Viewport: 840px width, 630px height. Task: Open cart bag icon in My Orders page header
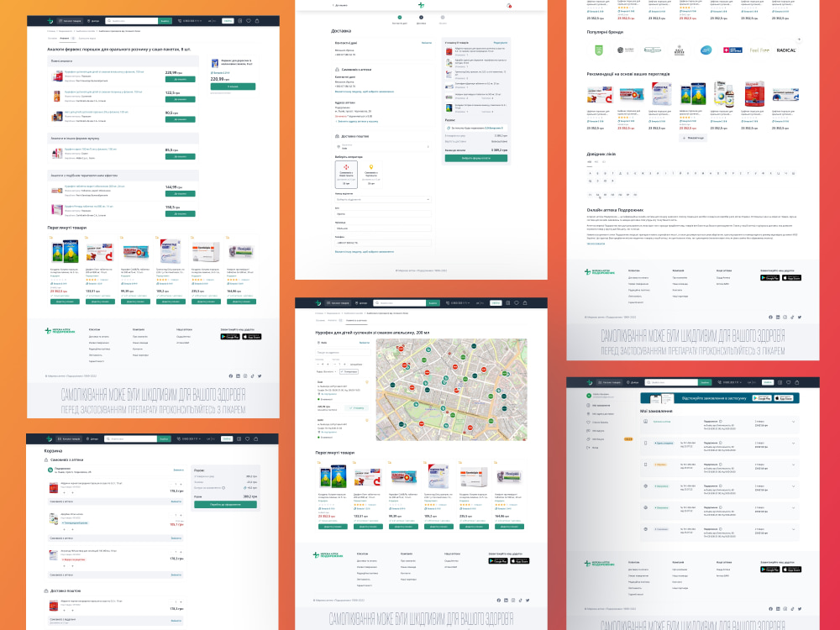(x=796, y=382)
